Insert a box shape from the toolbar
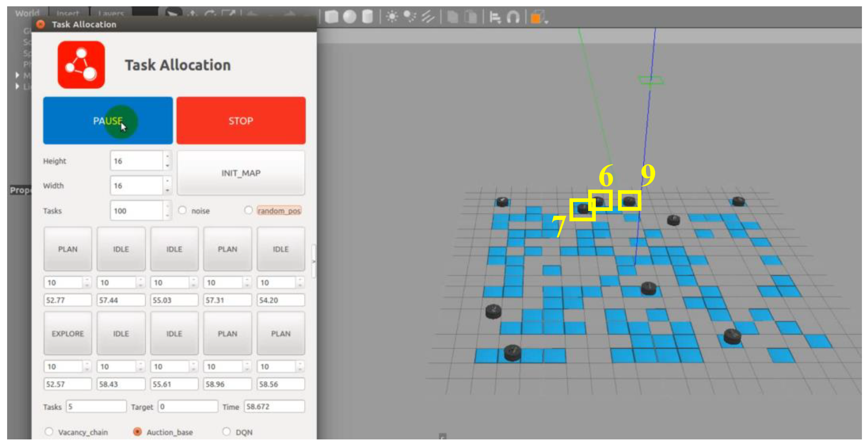 click(x=332, y=17)
